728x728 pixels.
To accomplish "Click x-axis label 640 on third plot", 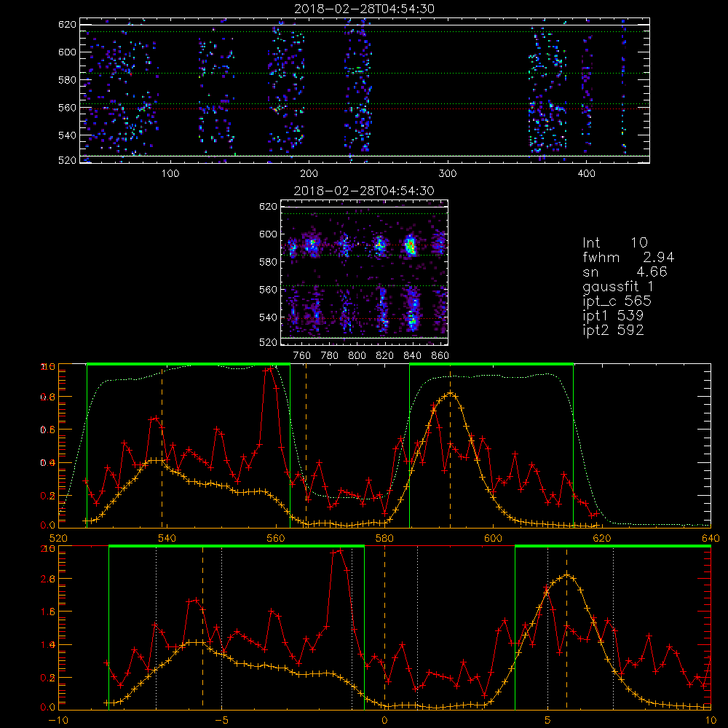I will tap(711, 539).
